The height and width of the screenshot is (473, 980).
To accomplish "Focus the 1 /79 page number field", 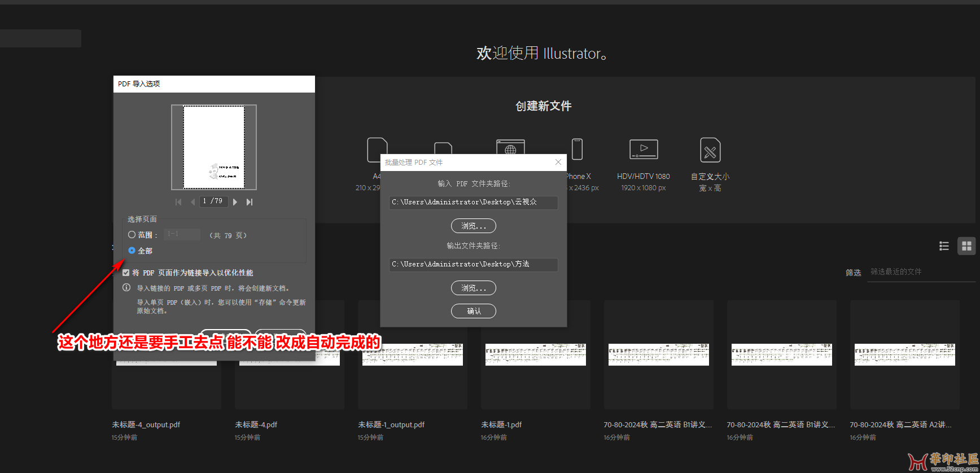I will [213, 202].
